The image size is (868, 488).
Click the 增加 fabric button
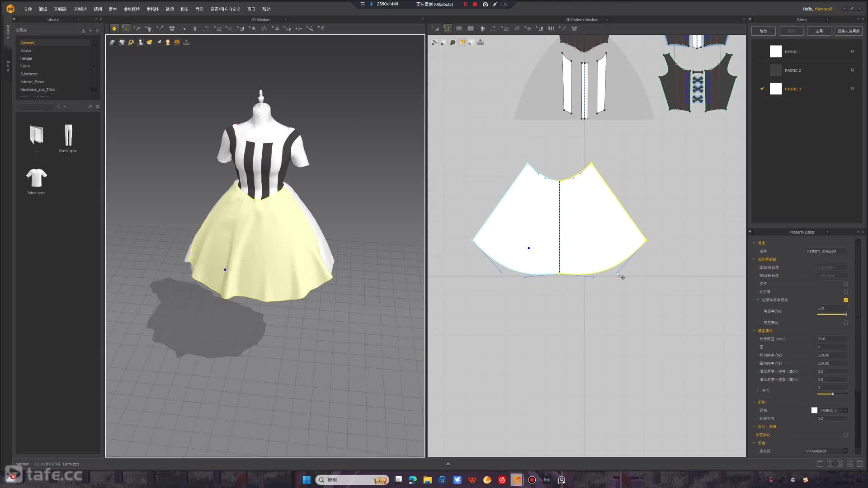[x=763, y=31]
